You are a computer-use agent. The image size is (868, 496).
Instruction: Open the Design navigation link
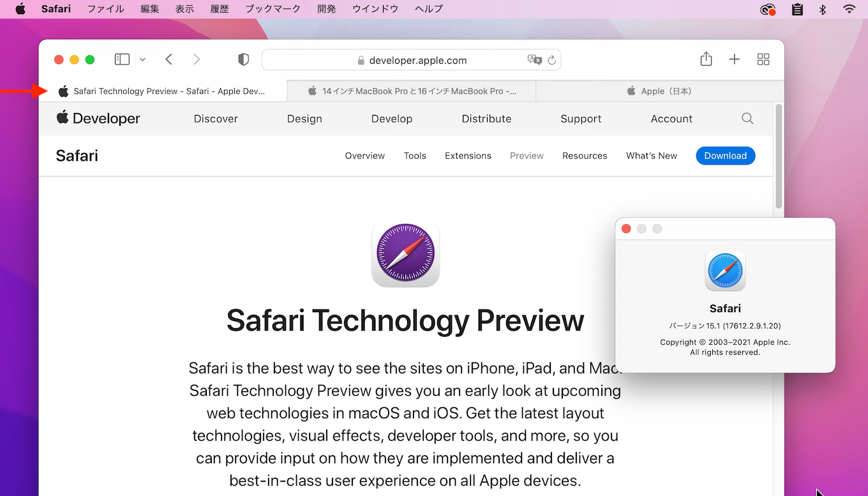click(x=304, y=119)
